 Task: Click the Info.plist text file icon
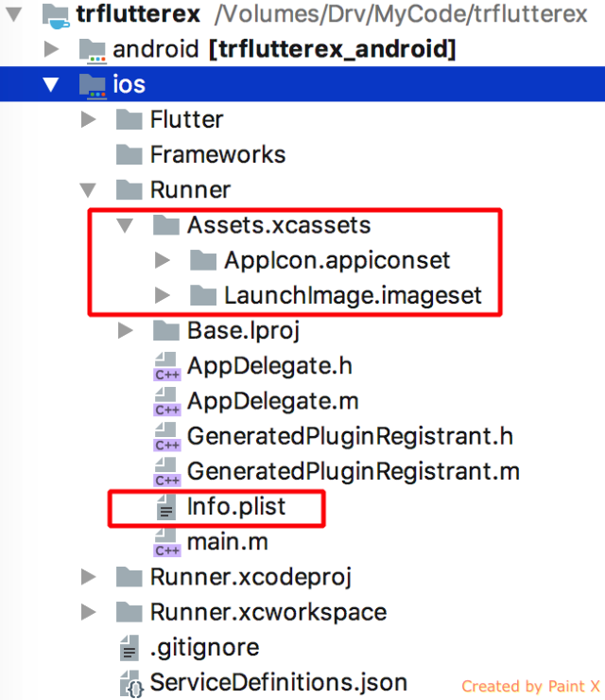(x=166, y=507)
